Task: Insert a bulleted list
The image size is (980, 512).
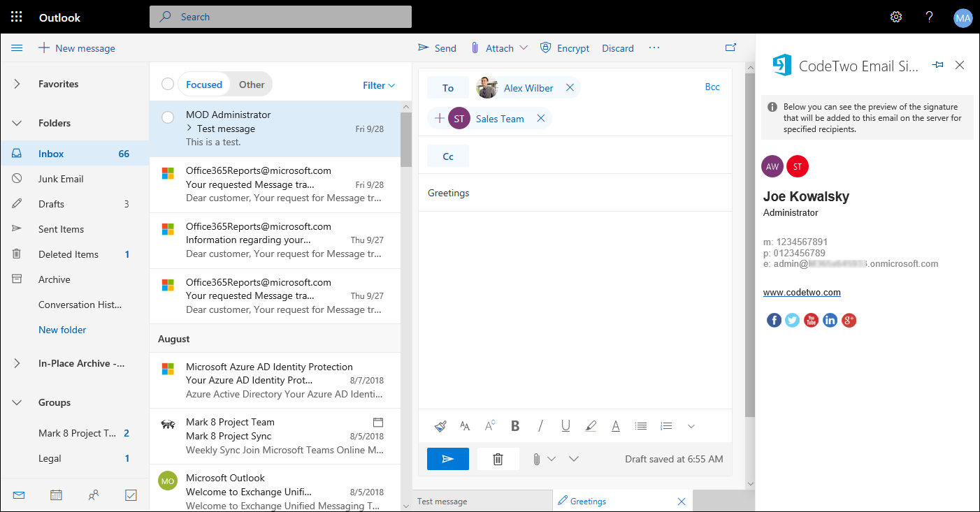Action: click(x=641, y=425)
